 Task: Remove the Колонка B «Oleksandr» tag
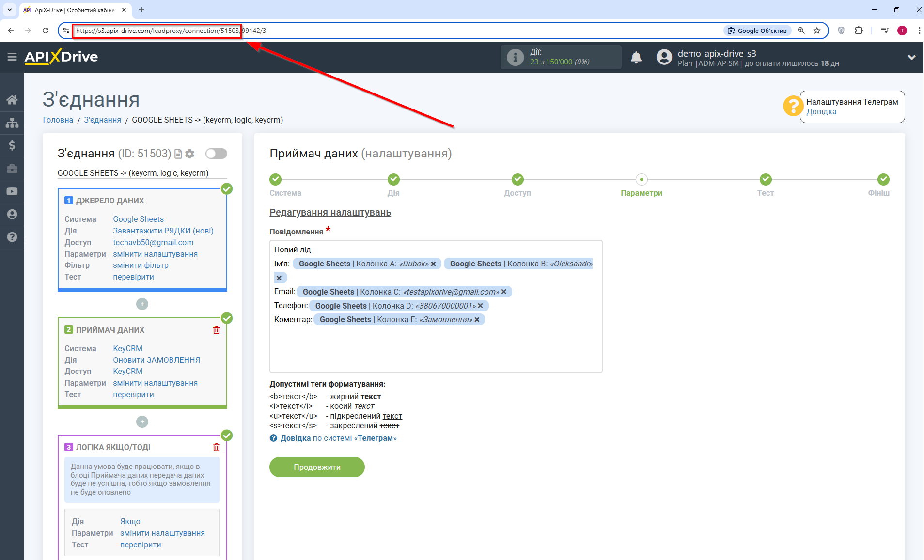pos(279,278)
